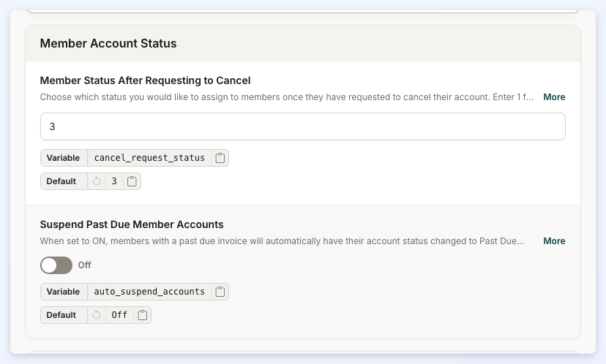Reset cancel_request_status to its default
Viewport: 606px width, 364px height.
click(x=97, y=181)
